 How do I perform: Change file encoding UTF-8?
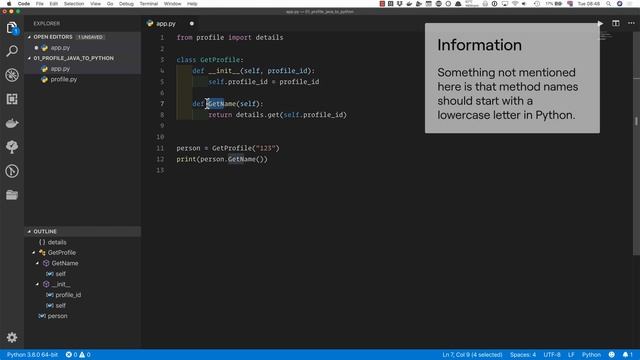tap(552, 355)
